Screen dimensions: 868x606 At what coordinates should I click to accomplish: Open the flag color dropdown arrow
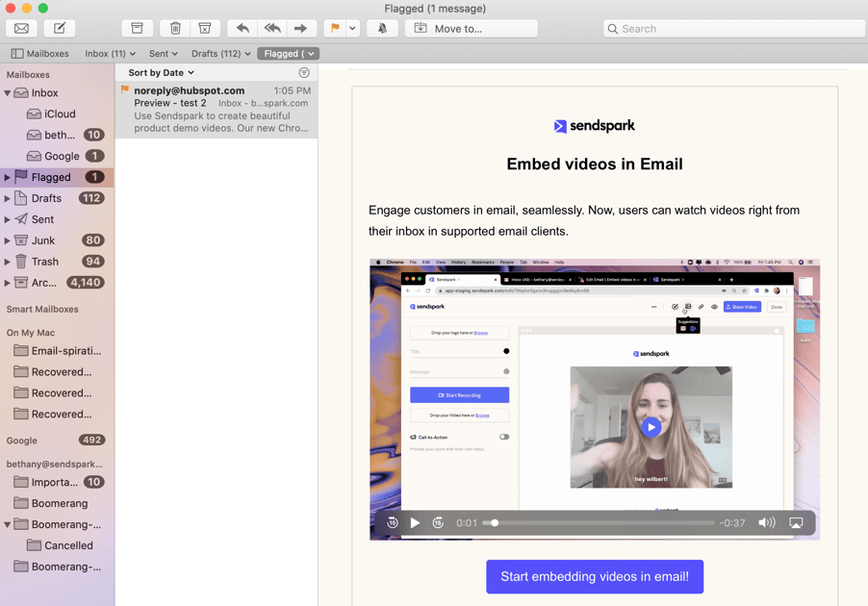(352, 29)
